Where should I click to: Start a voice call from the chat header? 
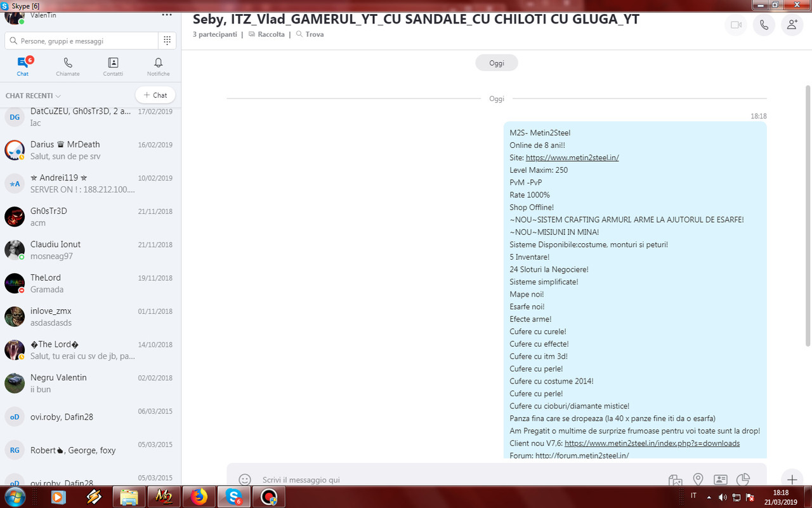tap(764, 25)
